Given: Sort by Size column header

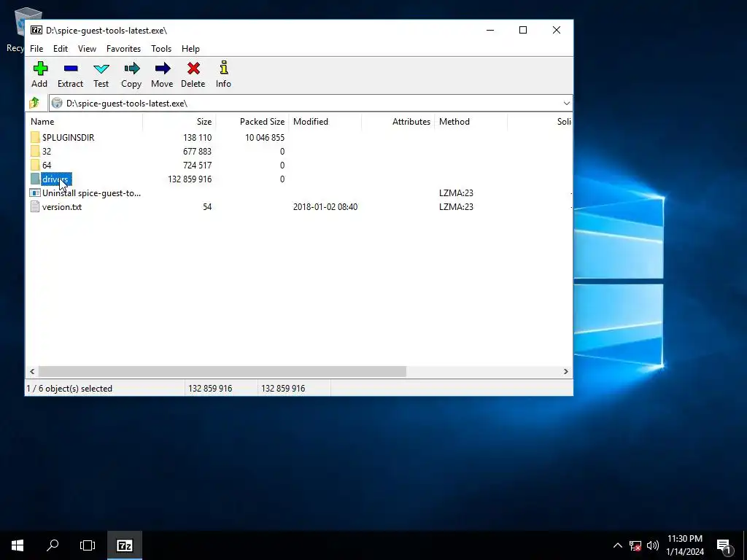Looking at the screenshot, I should pyautogui.click(x=179, y=122).
